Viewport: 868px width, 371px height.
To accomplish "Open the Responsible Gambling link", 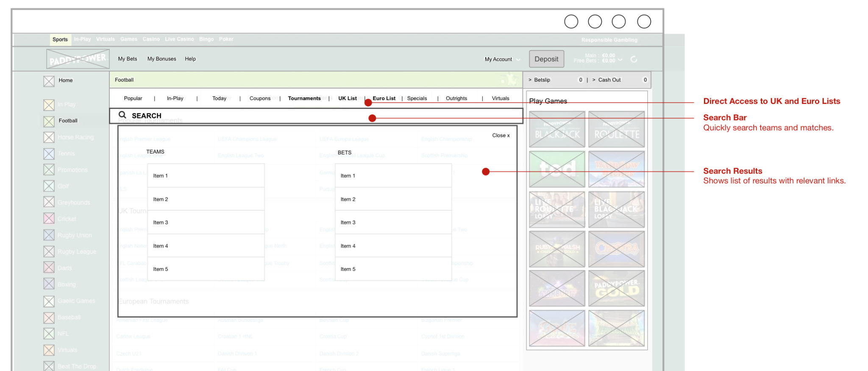I will click(609, 40).
